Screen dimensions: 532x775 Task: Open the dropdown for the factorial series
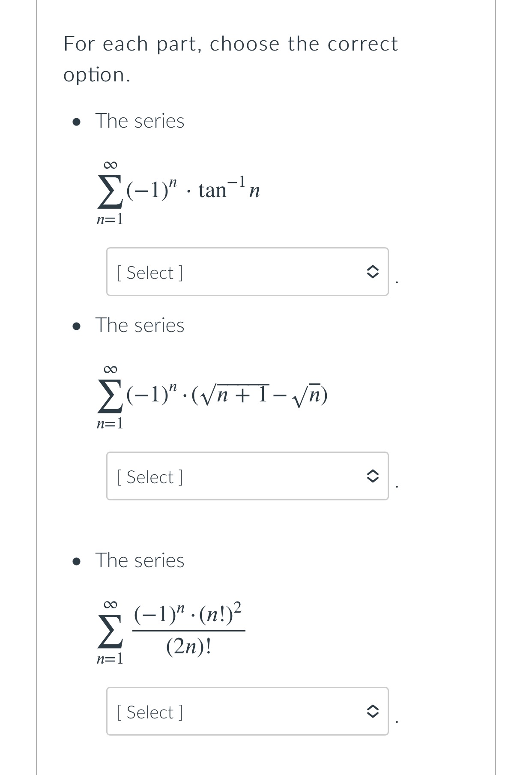pos(247,712)
